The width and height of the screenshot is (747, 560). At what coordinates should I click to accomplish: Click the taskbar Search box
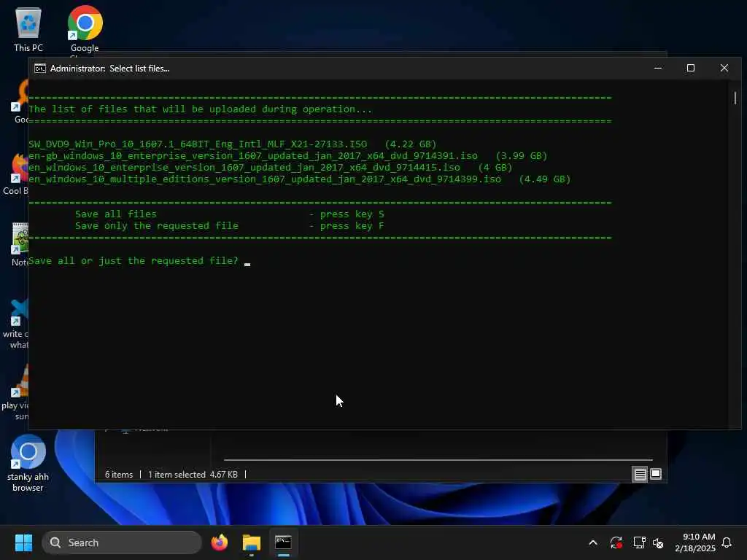click(x=122, y=542)
